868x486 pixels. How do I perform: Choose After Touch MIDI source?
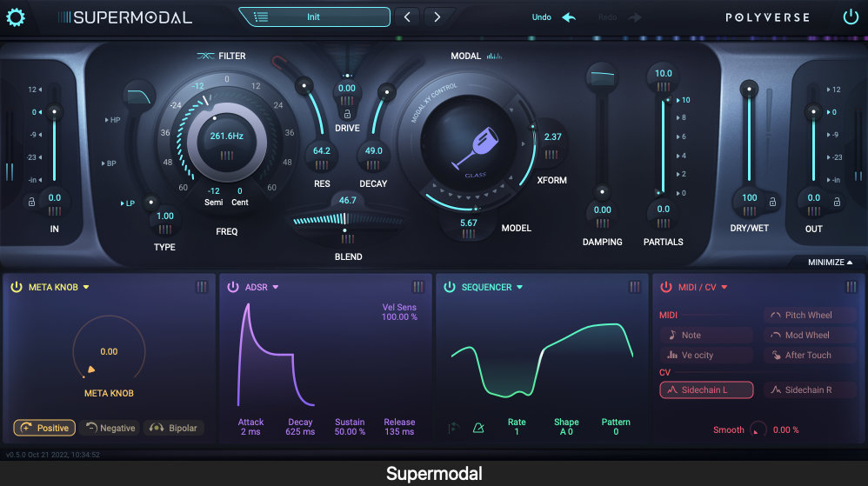pyautogui.click(x=810, y=355)
